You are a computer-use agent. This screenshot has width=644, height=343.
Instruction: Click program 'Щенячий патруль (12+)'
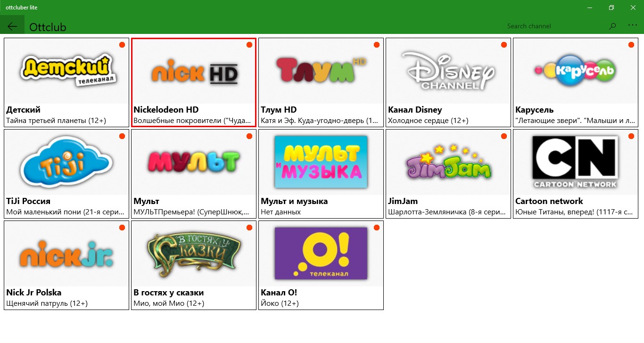[47, 303]
